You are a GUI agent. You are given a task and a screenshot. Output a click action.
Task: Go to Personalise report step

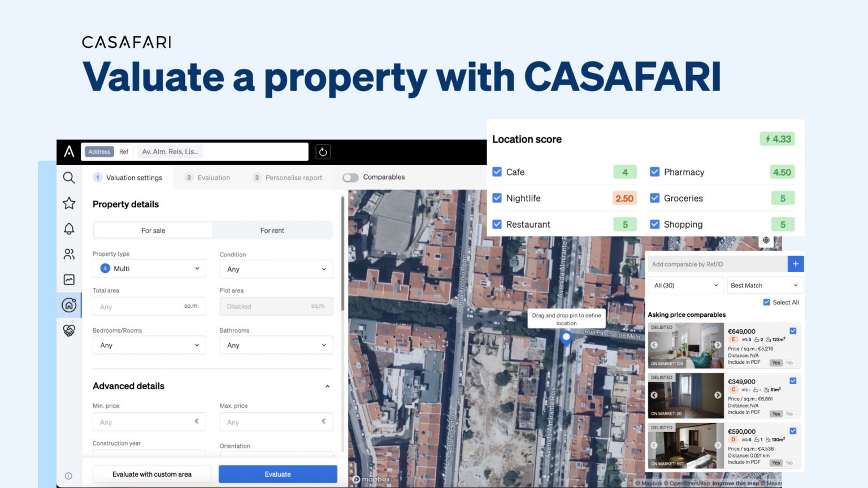pyautogui.click(x=288, y=177)
